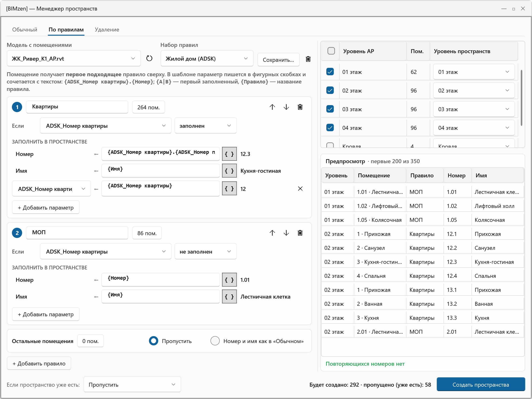This screenshot has width=532, height=399.
Task: Change the заполнен condition dropdown
Action: pyautogui.click(x=205, y=126)
